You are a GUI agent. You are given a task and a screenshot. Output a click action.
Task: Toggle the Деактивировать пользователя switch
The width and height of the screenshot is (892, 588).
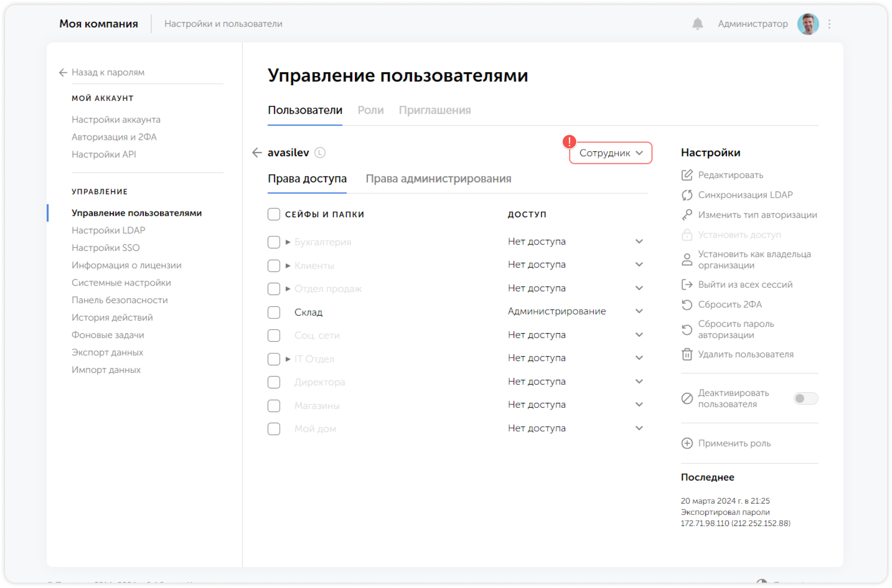click(x=805, y=398)
